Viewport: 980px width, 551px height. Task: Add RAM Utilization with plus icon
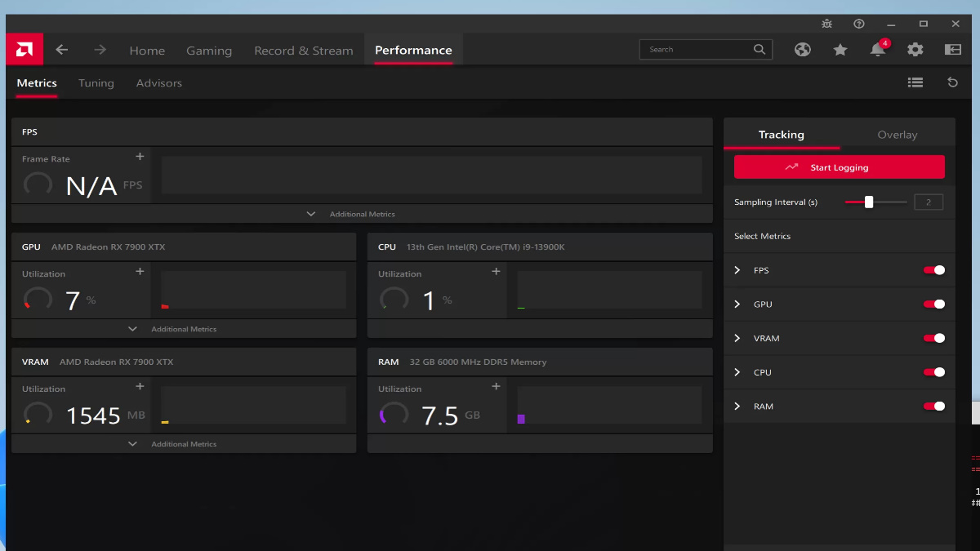pos(496,387)
